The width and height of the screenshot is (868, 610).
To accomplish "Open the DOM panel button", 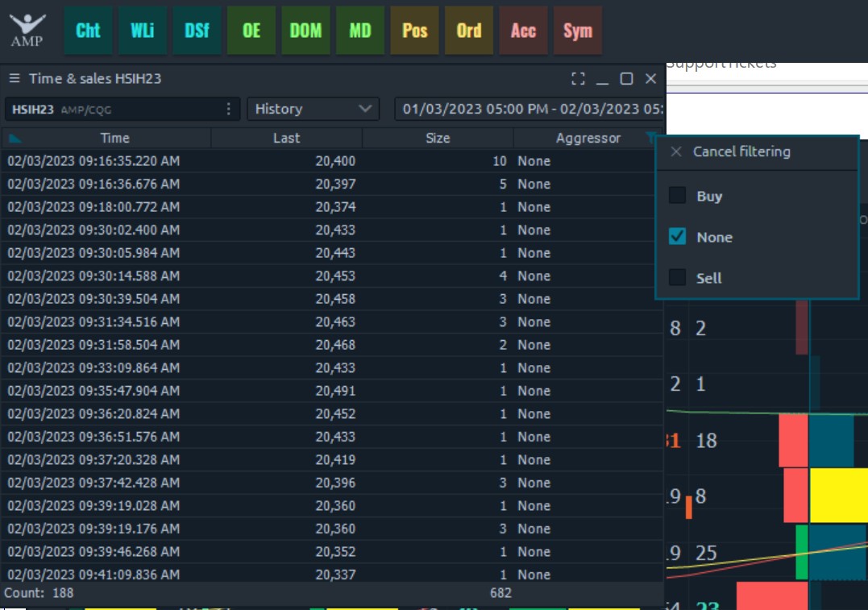I will pyautogui.click(x=305, y=31).
